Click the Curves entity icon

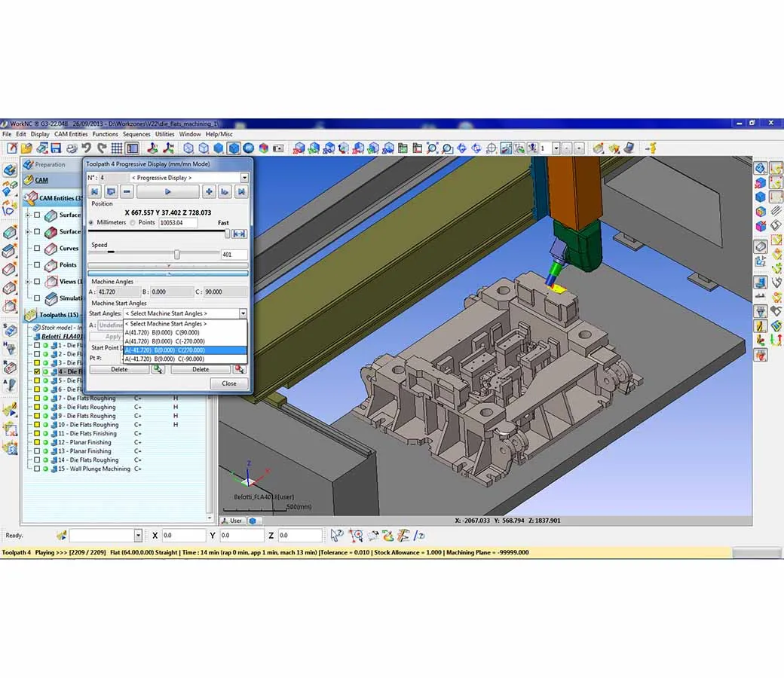click(x=51, y=249)
